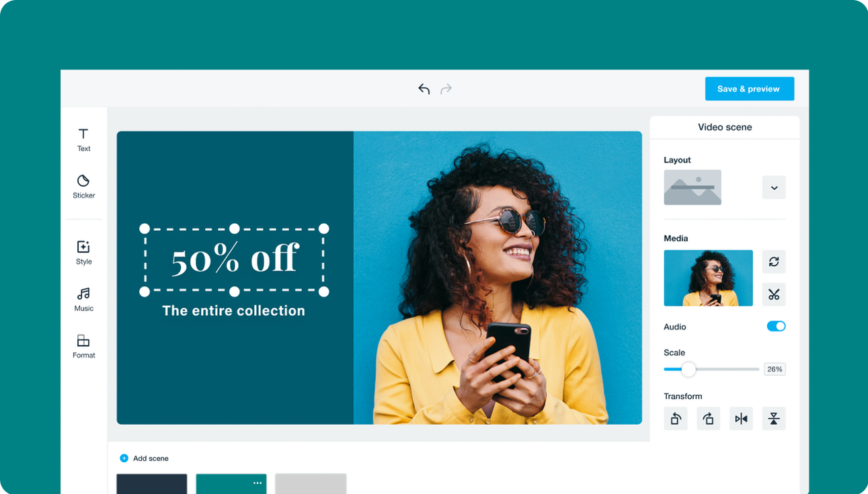The height and width of the screenshot is (494, 868).
Task: Click Add scene
Action: (x=144, y=458)
